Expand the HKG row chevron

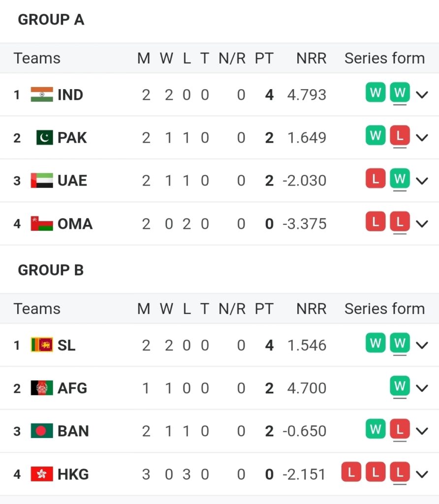pyautogui.click(x=422, y=474)
